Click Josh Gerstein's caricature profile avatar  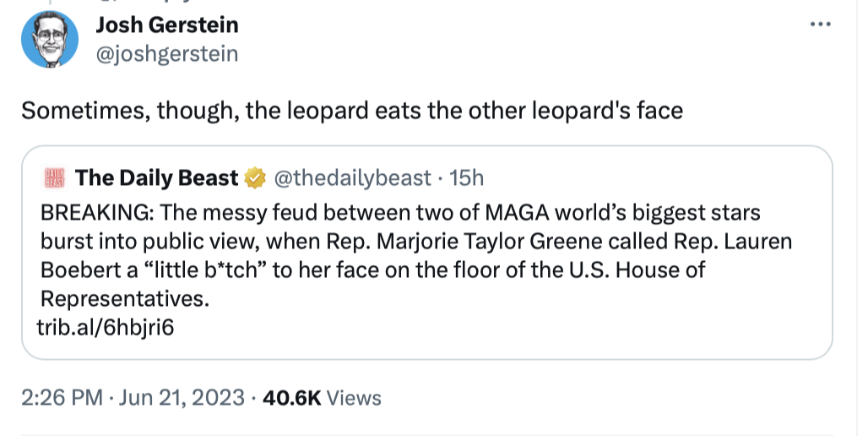pyautogui.click(x=50, y=40)
